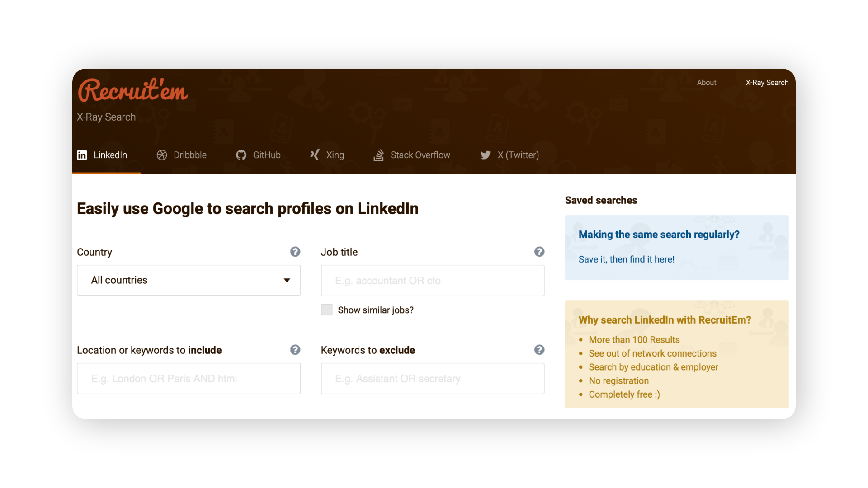
Task: Go to the X-Ray Search nav link
Action: point(767,83)
